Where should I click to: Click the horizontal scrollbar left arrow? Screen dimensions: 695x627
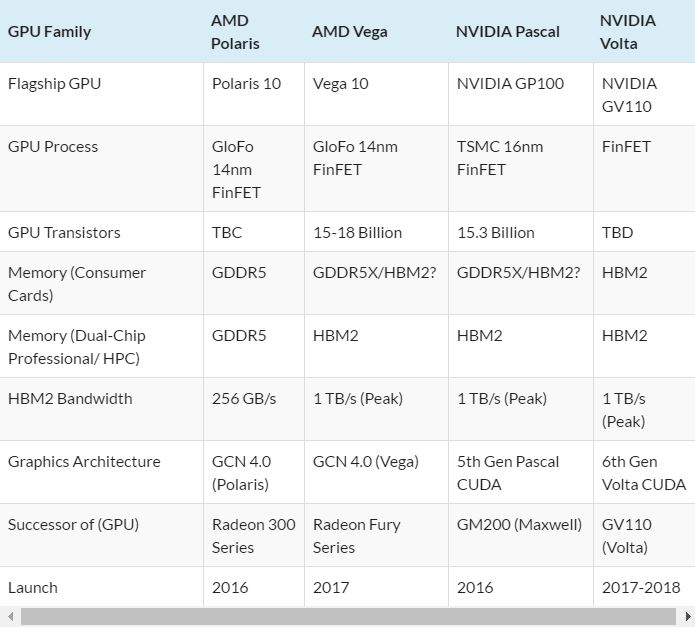pyautogui.click(x=10, y=617)
